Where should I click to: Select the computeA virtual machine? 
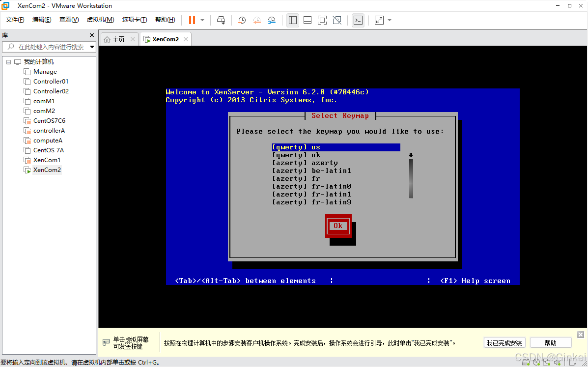click(48, 140)
